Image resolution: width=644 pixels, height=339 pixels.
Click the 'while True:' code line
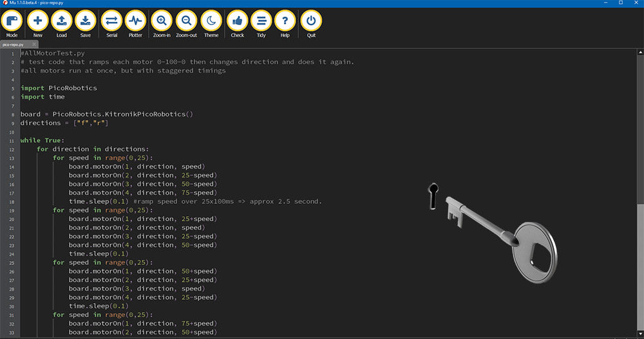click(43, 140)
